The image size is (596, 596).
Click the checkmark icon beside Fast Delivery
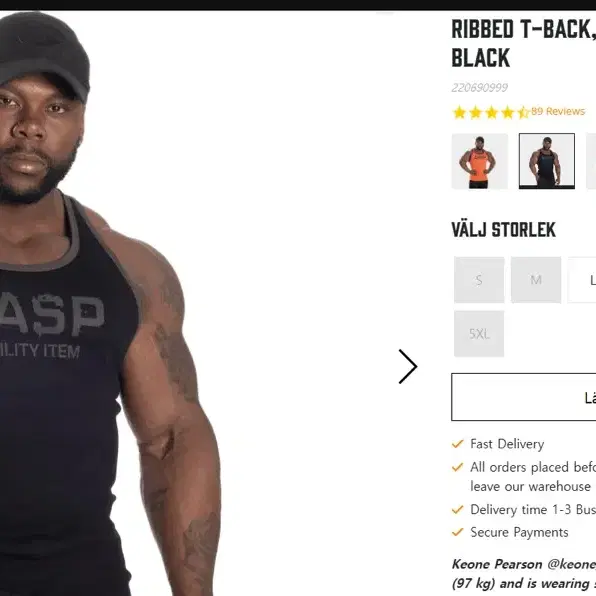[458, 444]
